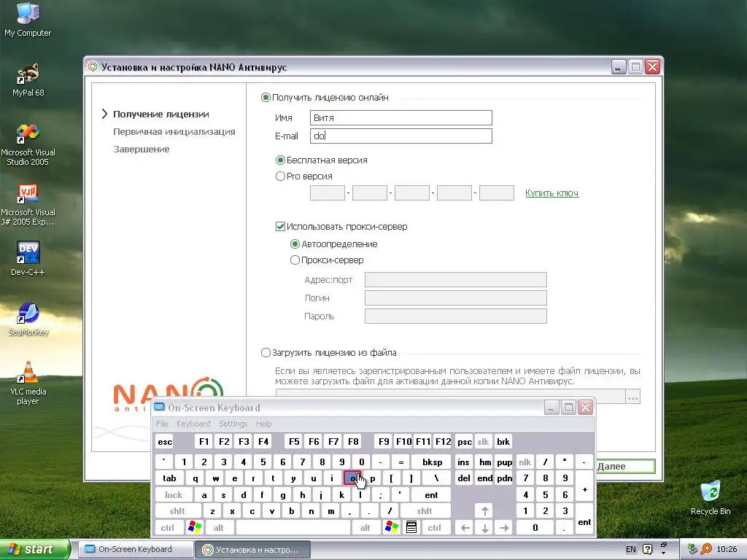Click the hm home key on keyboard
The height and width of the screenshot is (560, 747).
click(484, 462)
